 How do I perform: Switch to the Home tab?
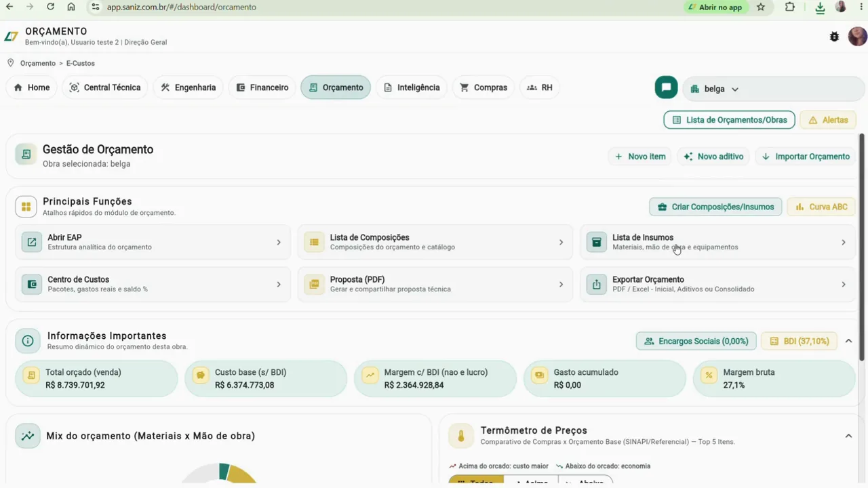coord(31,87)
